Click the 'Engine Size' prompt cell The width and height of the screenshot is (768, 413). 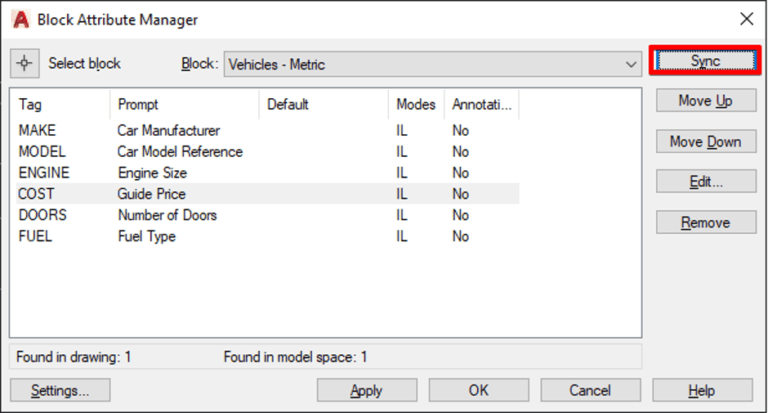coord(152,172)
